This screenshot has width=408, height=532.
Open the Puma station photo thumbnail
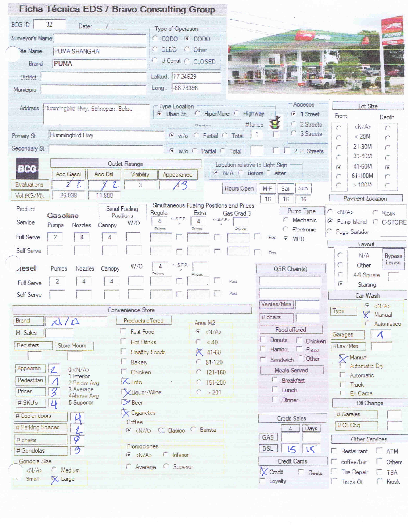click(x=316, y=55)
